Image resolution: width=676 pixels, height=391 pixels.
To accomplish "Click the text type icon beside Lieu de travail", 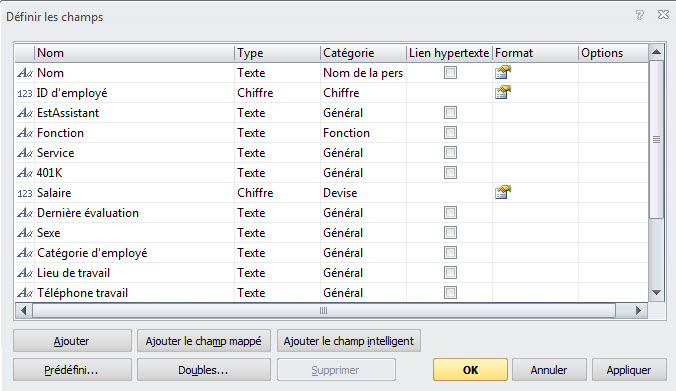I will [x=25, y=273].
